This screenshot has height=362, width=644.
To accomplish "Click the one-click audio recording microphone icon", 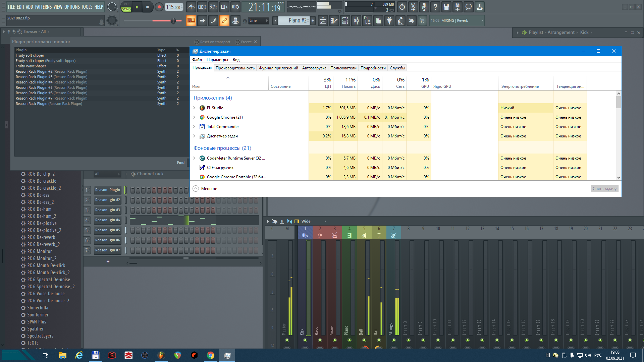I will [424, 7].
